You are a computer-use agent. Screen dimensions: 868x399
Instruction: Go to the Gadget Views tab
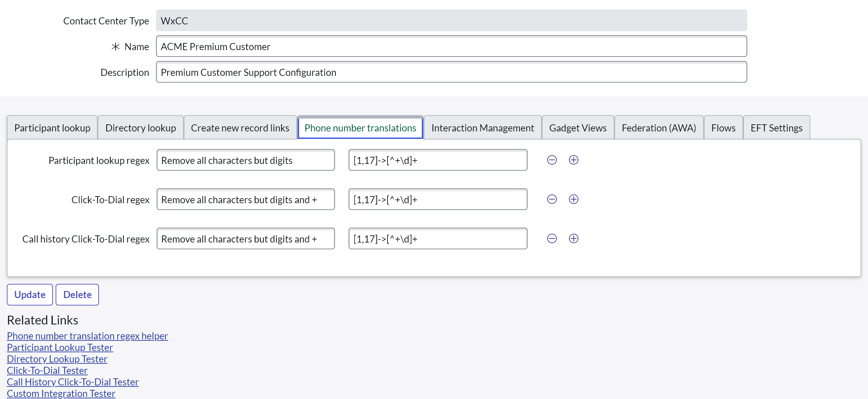coord(578,128)
